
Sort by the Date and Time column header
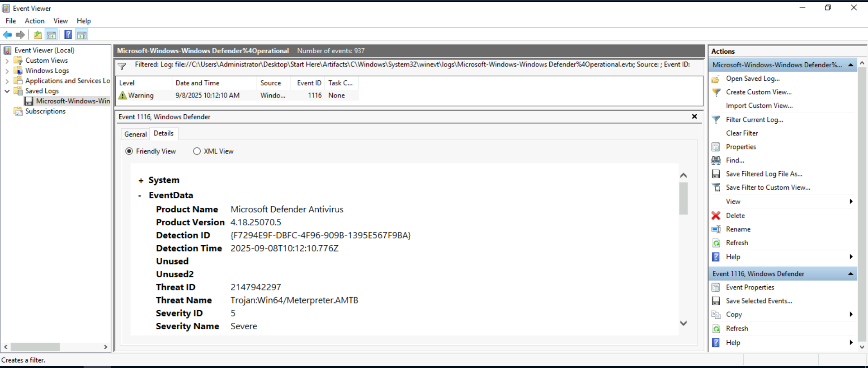214,83
